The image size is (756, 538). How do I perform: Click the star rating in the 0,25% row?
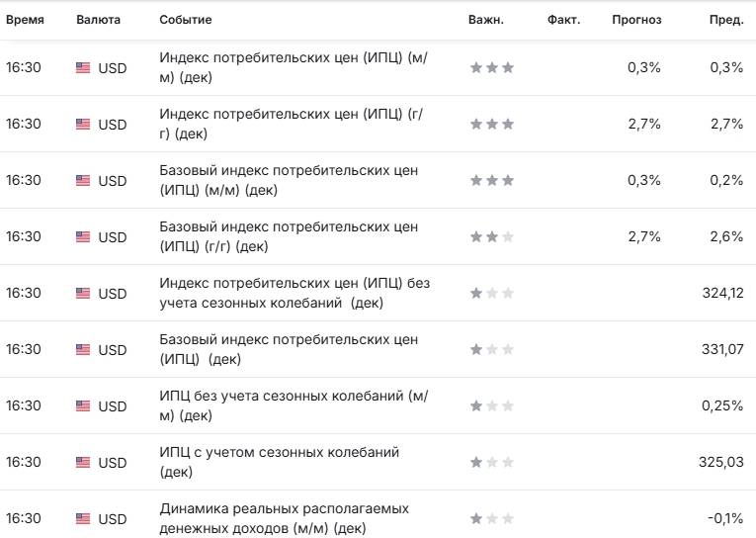coord(491,406)
